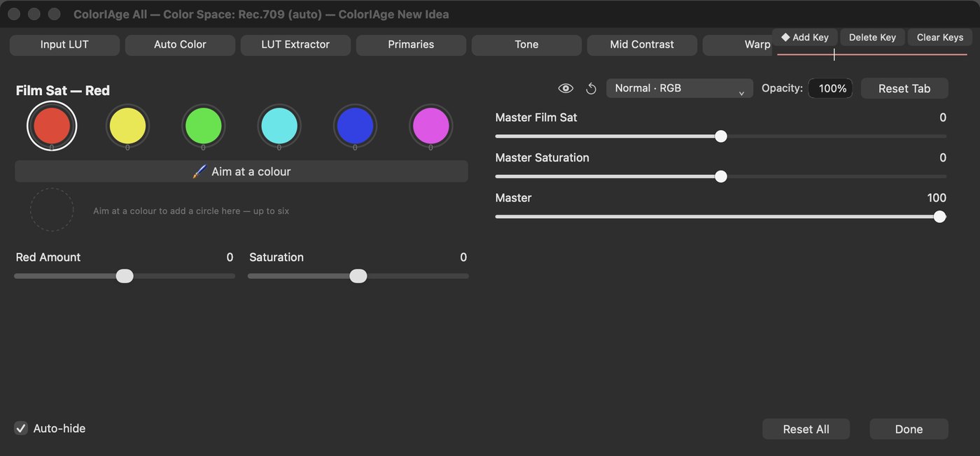Click the empty dashed colour circle placeholder
Image resolution: width=980 pixels, height=456 pixels.
[52, 210]
